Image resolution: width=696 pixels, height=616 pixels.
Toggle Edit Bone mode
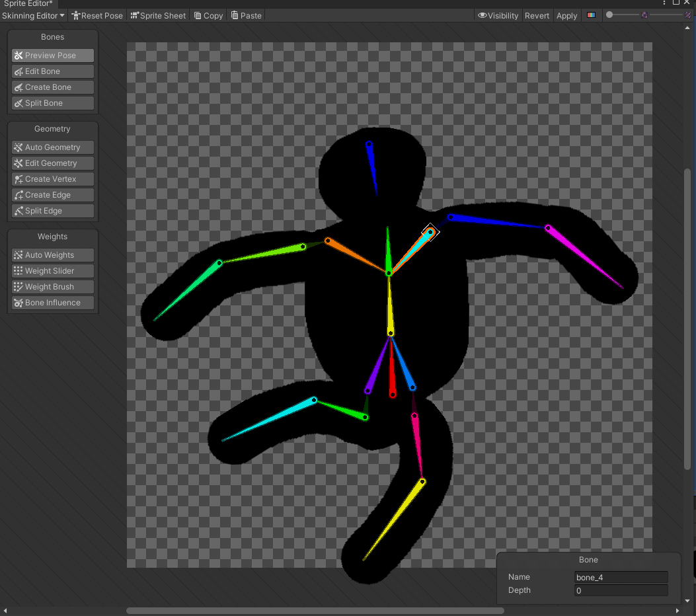[52, 71]
